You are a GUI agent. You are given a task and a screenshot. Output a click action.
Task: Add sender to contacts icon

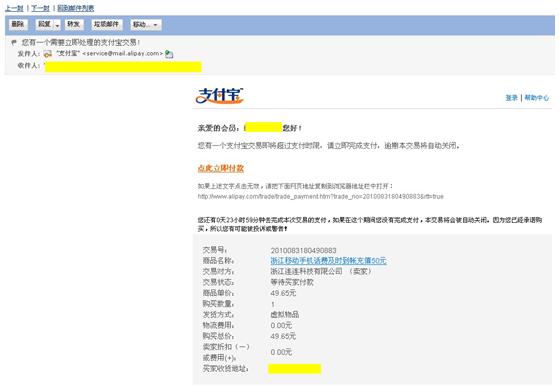click(x=169, y=54)
